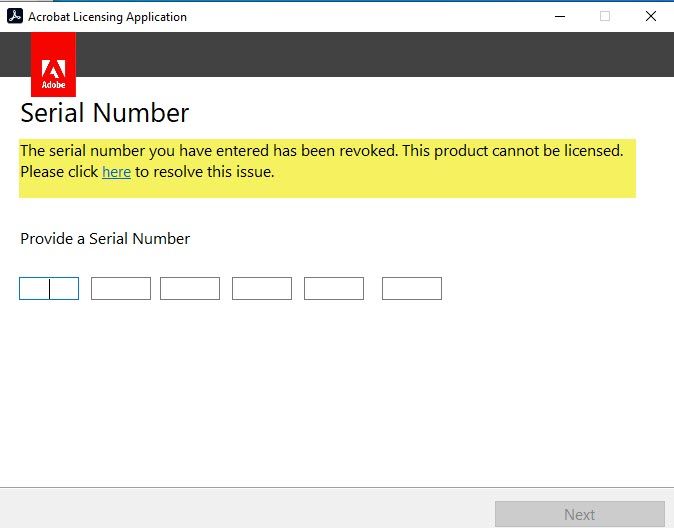The height and width of the screenshot is (528, 674).
Task: Click the "Serial Number" heading
Action: 104,113
